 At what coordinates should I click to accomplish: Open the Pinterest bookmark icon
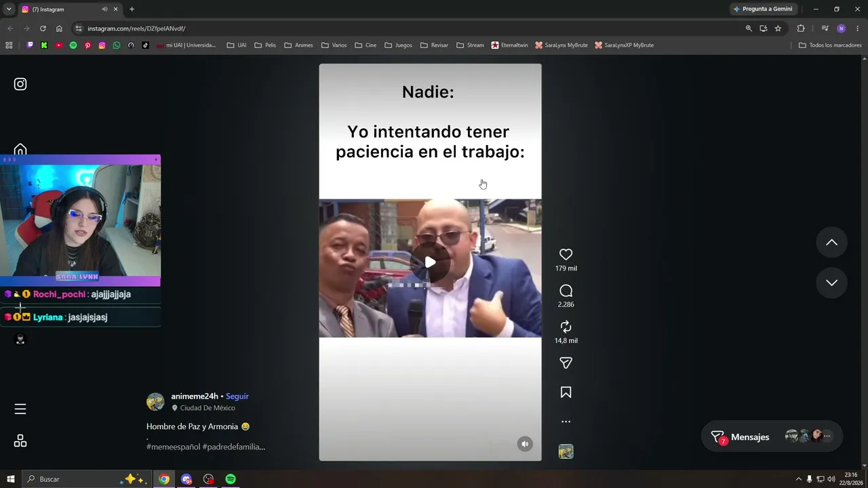(87, 45)
